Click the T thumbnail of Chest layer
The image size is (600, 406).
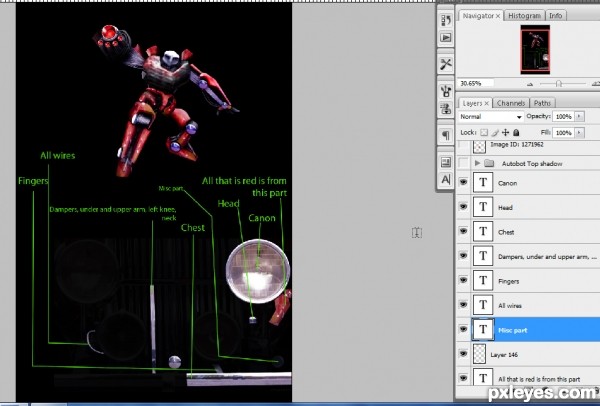tap(483, 232)
